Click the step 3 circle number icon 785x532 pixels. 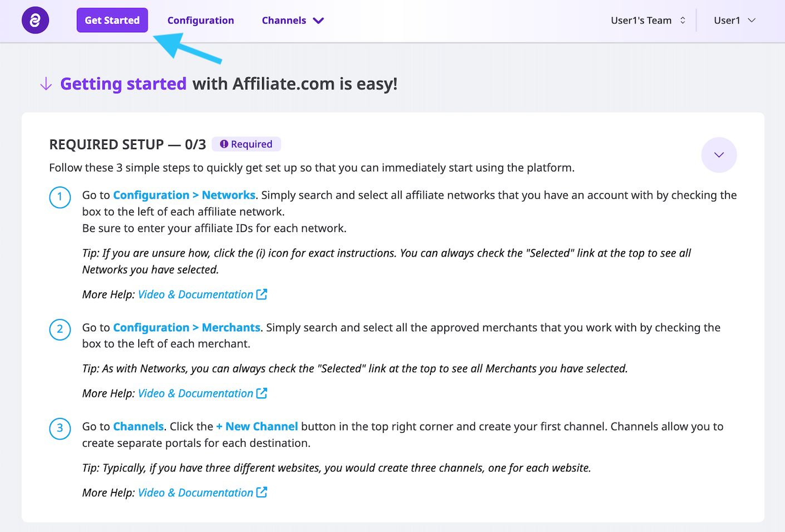[60, 428]
